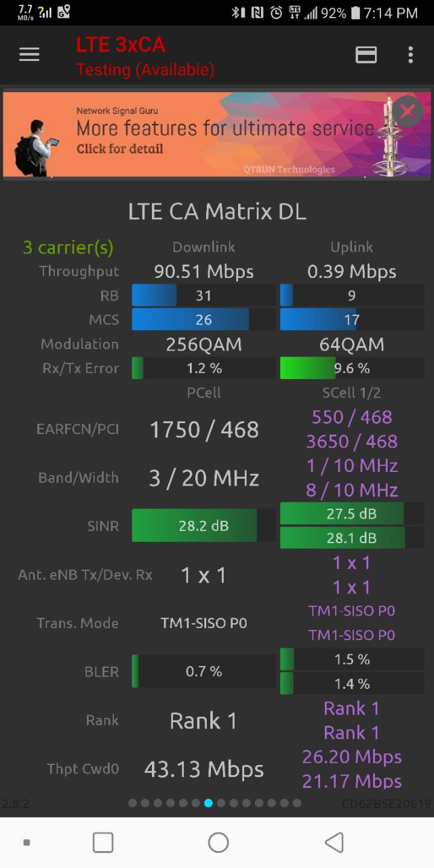
Task: Open recent apps with square button
Action: click(103, 842)
